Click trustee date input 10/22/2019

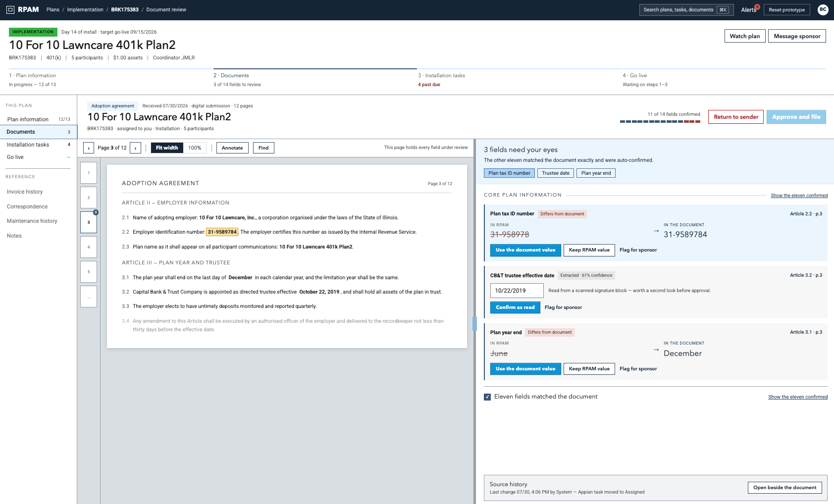(x=517, y=291)
